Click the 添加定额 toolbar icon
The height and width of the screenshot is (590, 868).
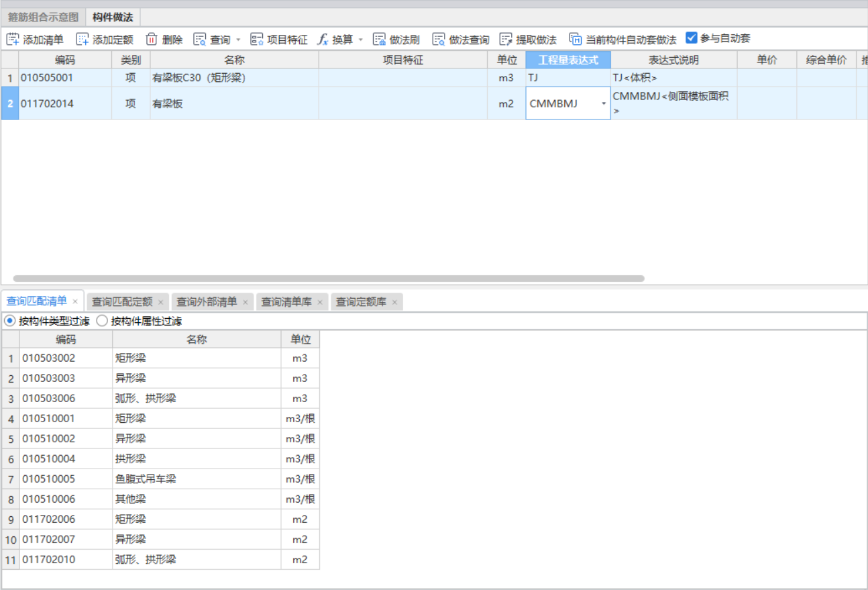(83, 40)
